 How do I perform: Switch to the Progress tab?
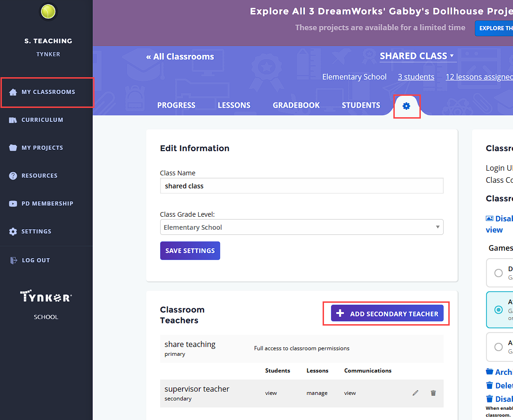coord(176,105)
